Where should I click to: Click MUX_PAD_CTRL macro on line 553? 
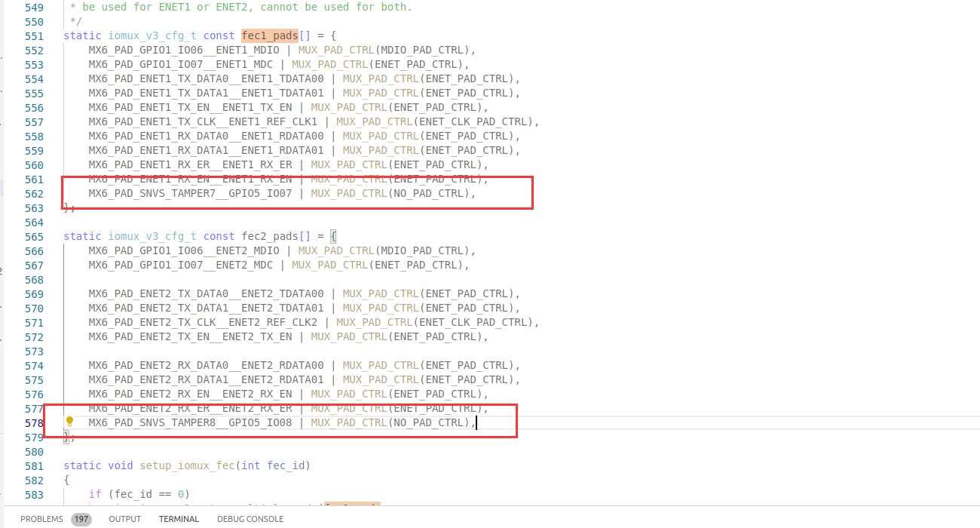click(330, 65)
